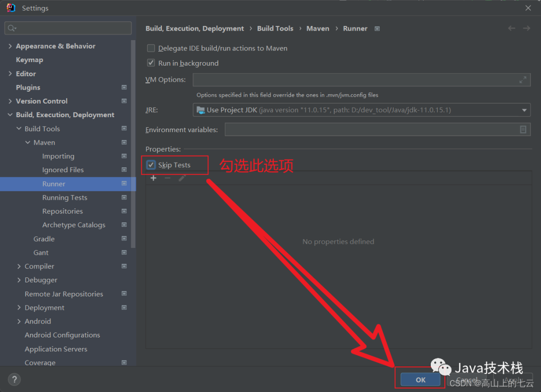
Task: Focus the settings search box
Action: tap(68, 28)
